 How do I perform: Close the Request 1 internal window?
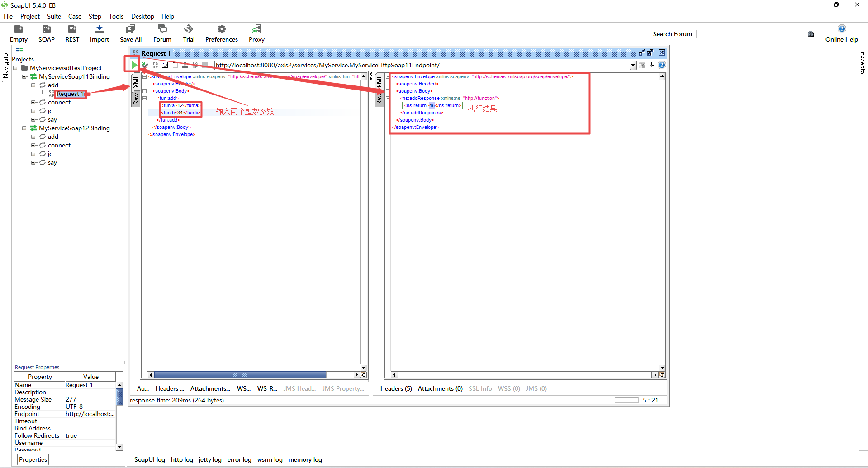662,53
